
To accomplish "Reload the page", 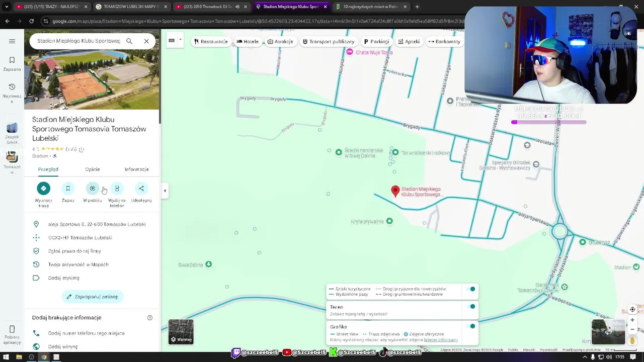I will pyautogui.click(x=31, y=21).
